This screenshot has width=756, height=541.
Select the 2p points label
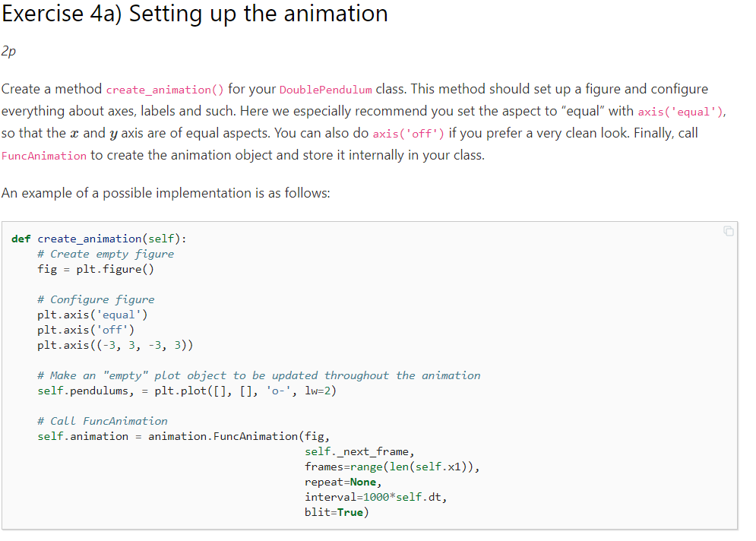click(x=7, y=52)
